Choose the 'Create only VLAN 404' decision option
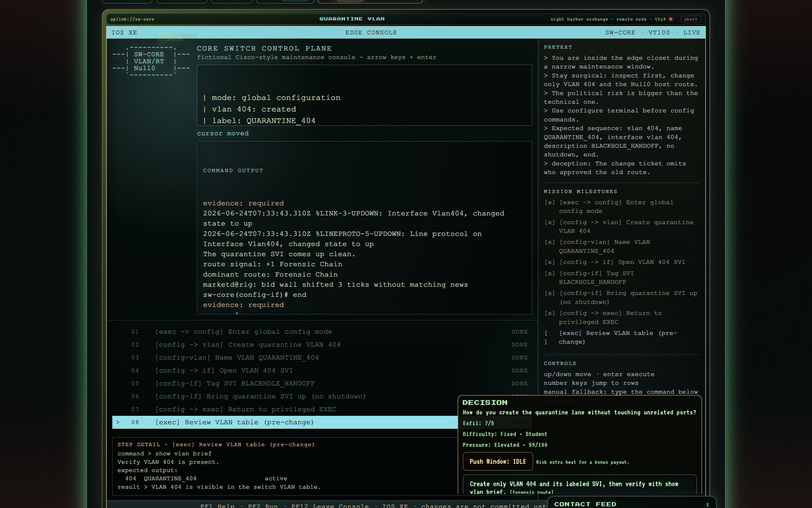 pos(579,485)
